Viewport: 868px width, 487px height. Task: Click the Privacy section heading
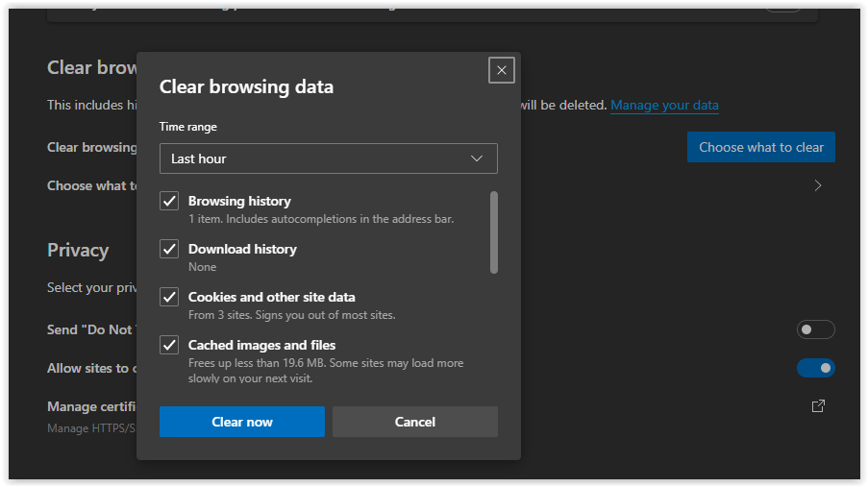(x=78, y=251)
